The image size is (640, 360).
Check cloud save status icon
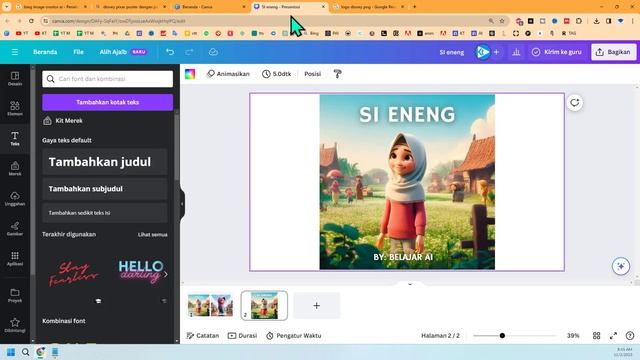tap(213, 52)
